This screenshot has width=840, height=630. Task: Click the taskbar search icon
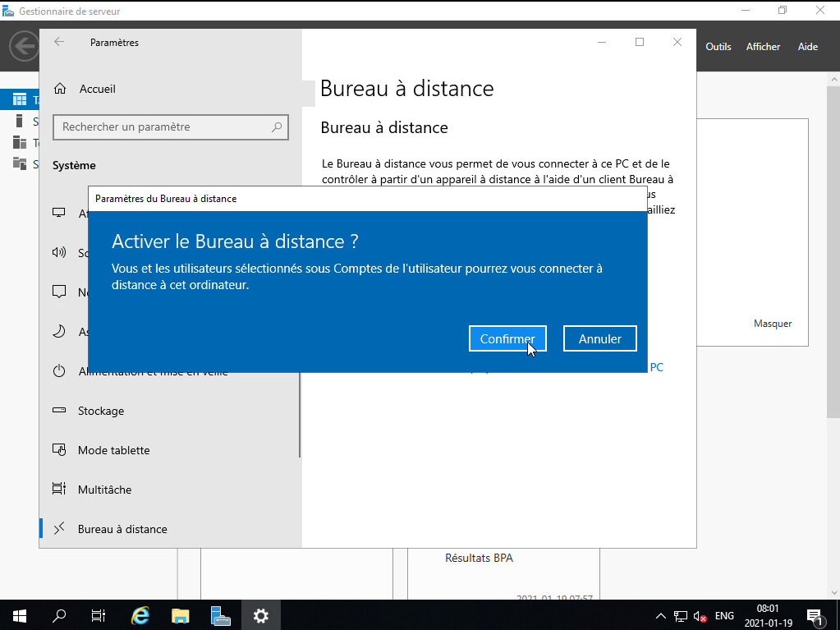tap(59, 615)
